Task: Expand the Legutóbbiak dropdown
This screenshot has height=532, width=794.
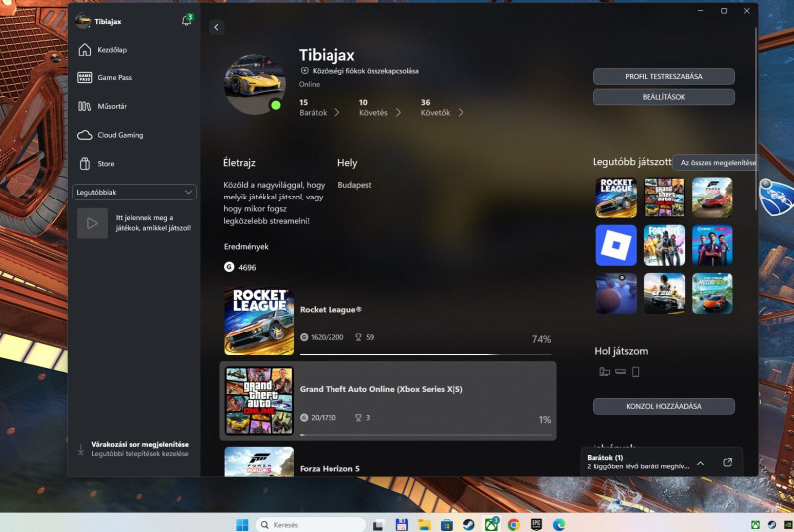Action: point(134,192)
